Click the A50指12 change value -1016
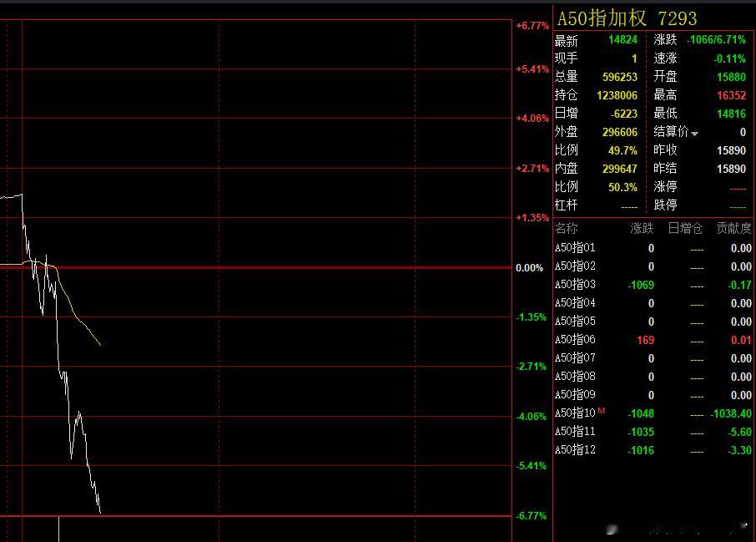The image size is (756, 542). (641, 450)
